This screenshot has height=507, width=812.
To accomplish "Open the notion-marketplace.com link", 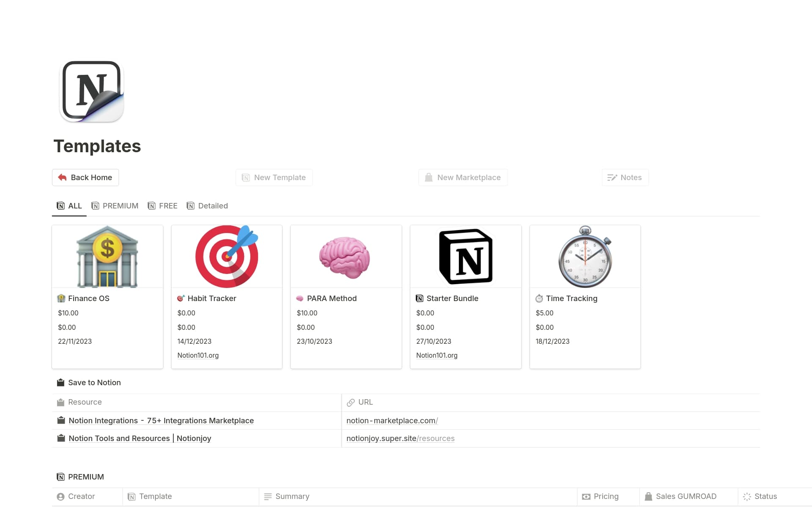I will coord(392,421).
